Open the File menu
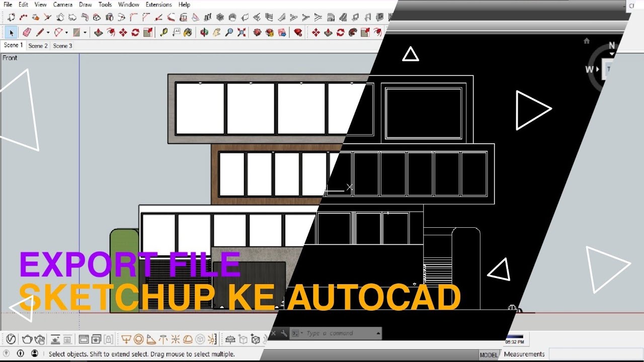644x362 pixels. pos(8,5)
